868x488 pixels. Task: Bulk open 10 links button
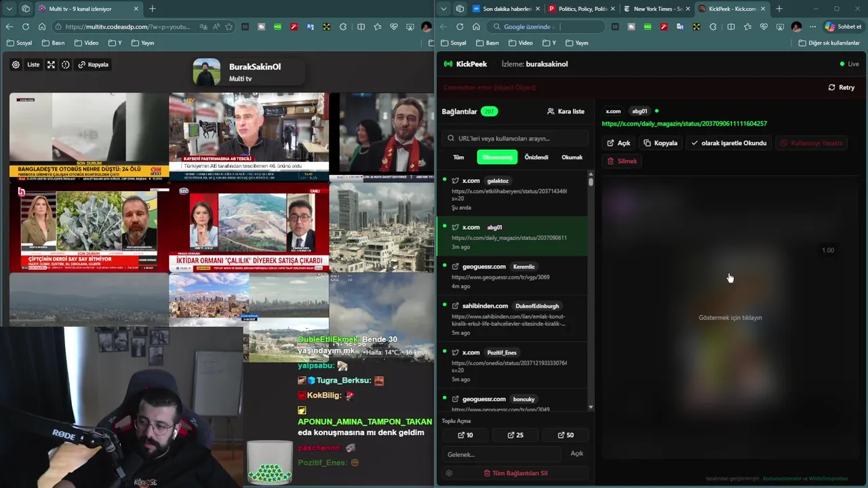[x=465, y=435]
